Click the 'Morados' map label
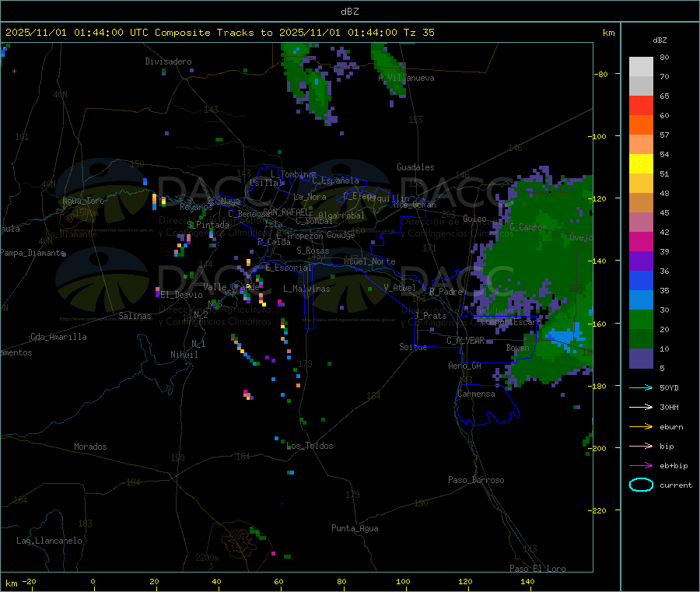This screenshot has height=592, width=700. [x=90, y=447]
